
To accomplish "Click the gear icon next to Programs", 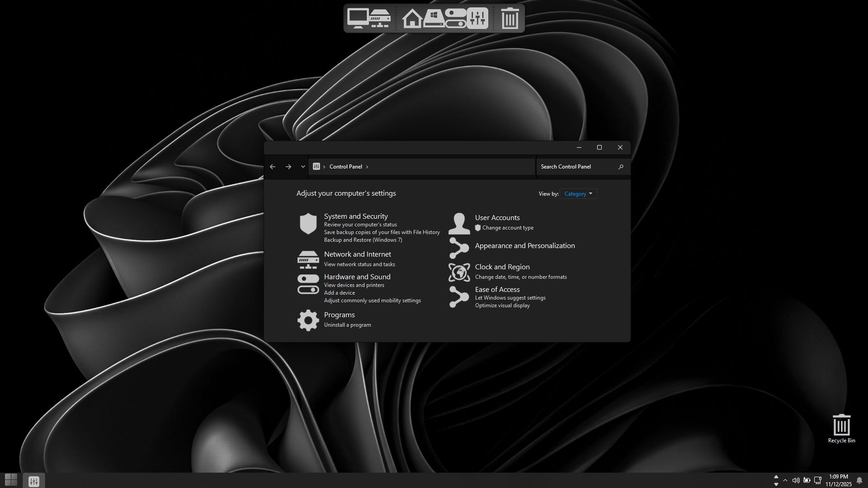I will [x=308, y=320].
